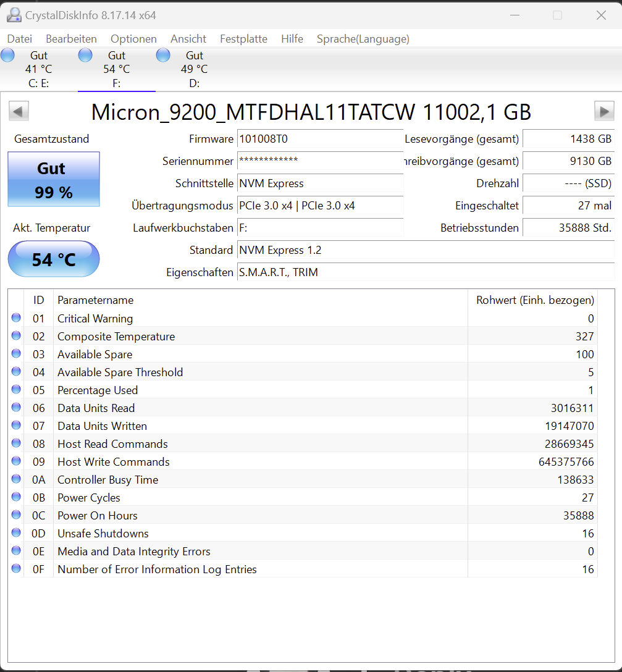This screenshot has height=672, width=622.
Task: Select the Power On Hours parameter name
Action: click(x=98, y=516)
